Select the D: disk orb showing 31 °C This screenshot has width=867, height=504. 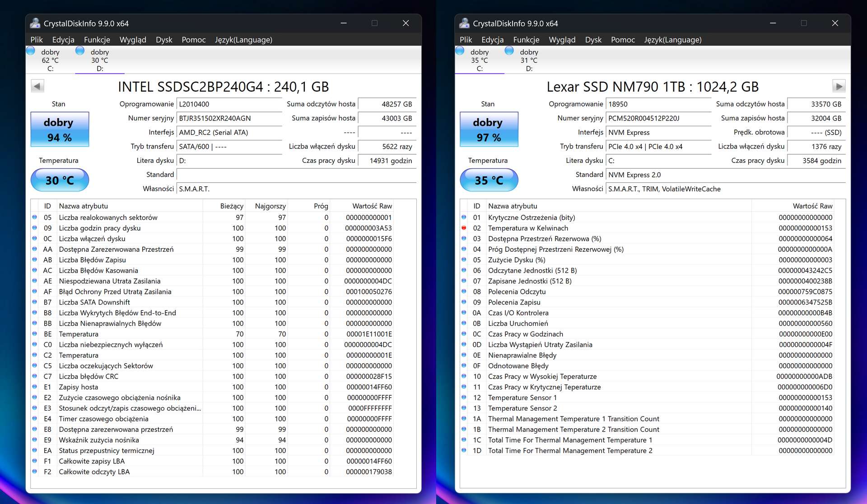point(509,51)
